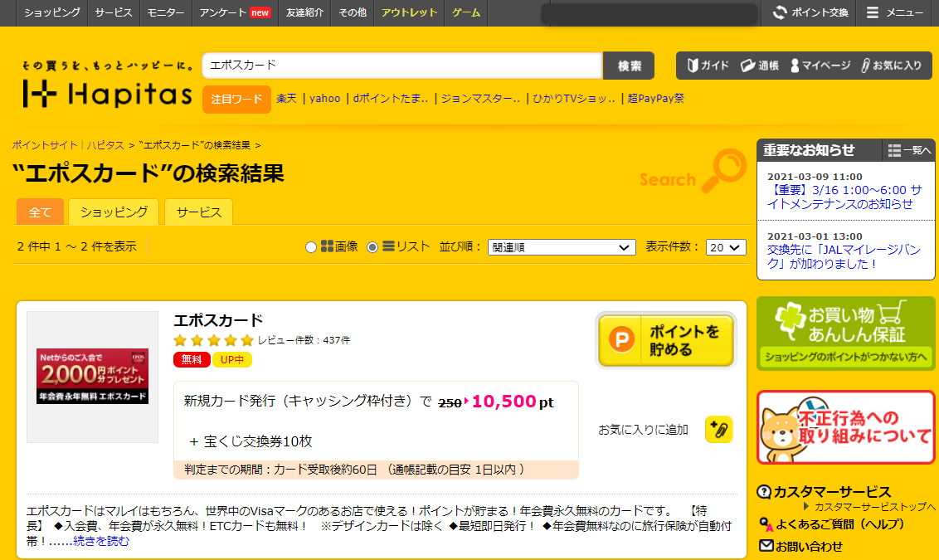Open the 通帳 passbook page
The image size is (939, 560).
click(759, 66)
